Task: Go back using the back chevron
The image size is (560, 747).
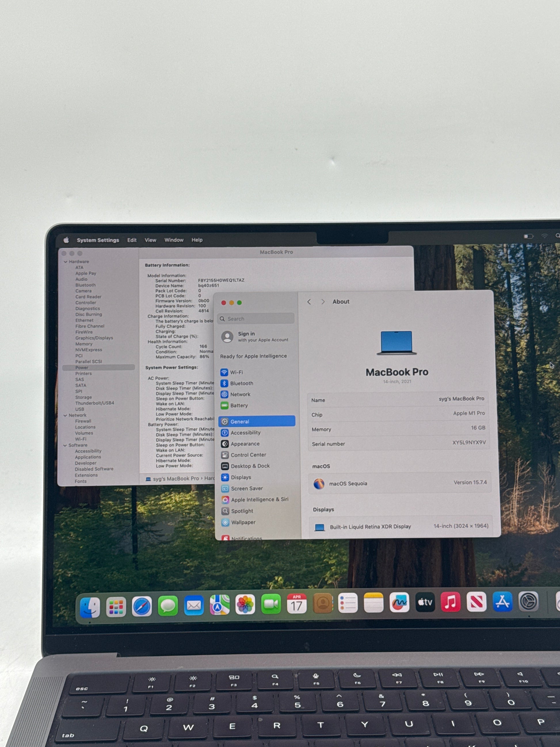Action: pyautogui.click(x=309, y=302)
